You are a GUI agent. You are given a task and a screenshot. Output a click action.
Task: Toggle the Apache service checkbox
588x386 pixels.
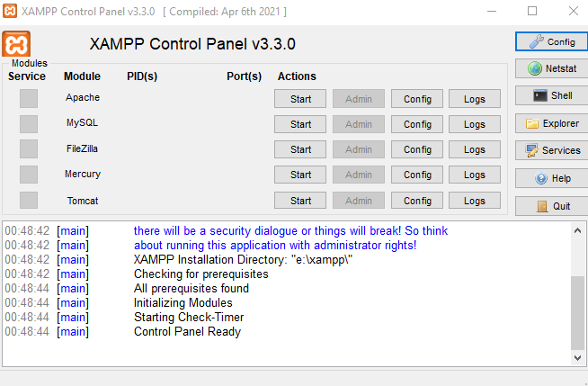tap(29, 98)
